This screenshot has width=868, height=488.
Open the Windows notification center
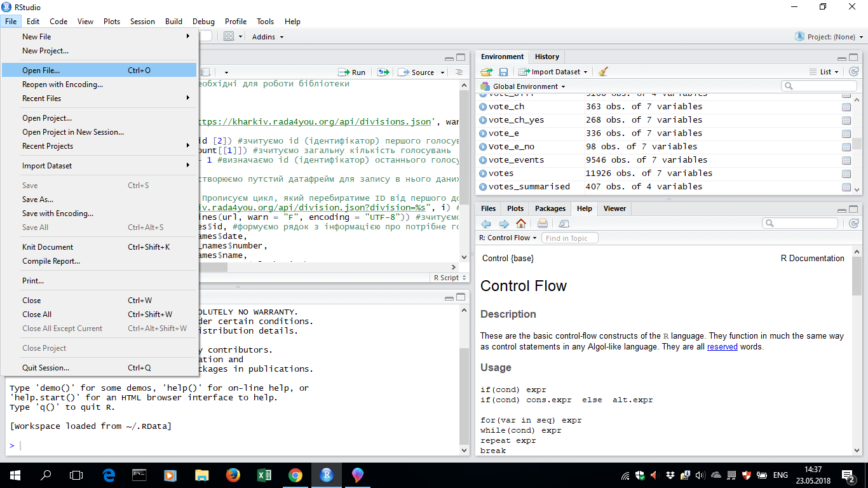click(x=849, y=475)
